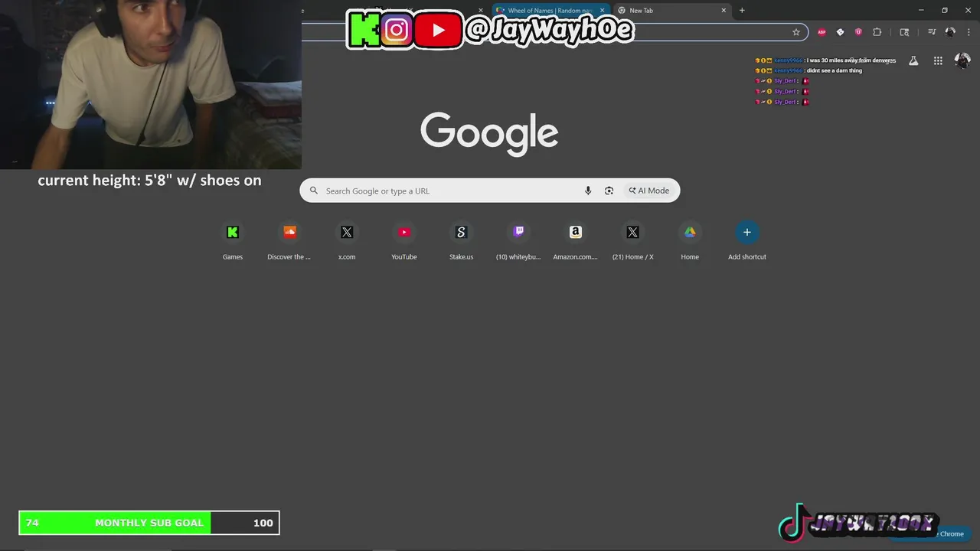Screen dimensions: 980x551
Task: Click the Add shortcut plus button
Action: click(x=747, y=233)
